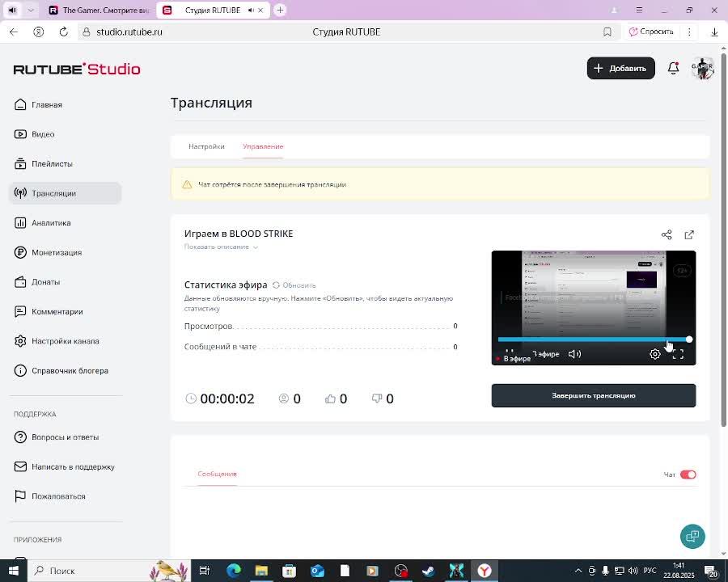Open the browser tab list chevron
Viewport: 728px width, 582px height.
pyautogui.click(x=31, y=10)
